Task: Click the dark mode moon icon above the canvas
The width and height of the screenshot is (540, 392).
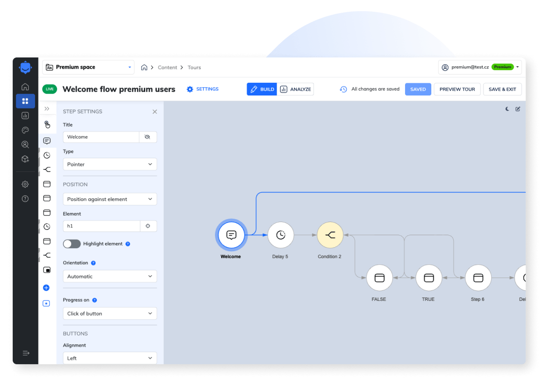Action: [507, 109]
